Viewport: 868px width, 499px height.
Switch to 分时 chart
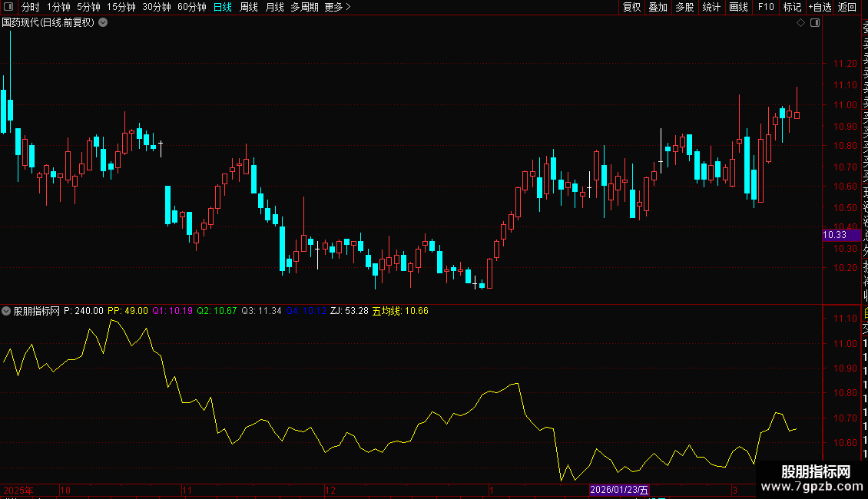click(31, 7)
